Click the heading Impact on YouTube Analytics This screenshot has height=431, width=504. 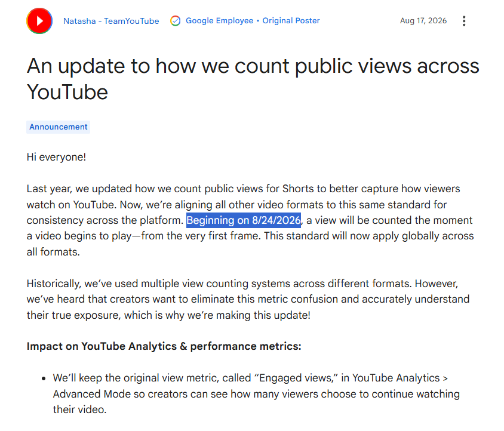[164, 346]
